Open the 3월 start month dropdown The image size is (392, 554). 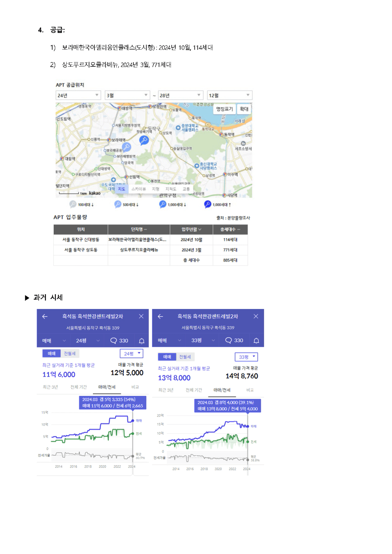pyautogui.click(x=127, y=95)
